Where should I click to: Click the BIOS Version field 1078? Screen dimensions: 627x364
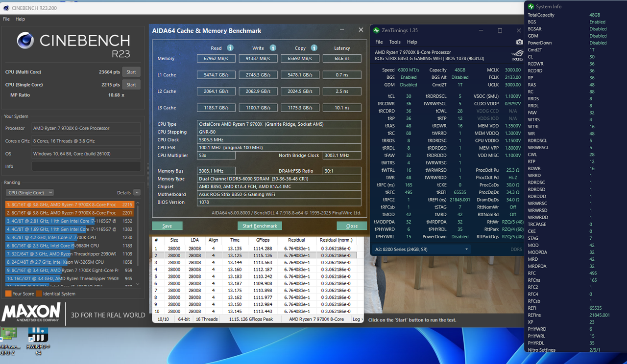click(279, 203)
